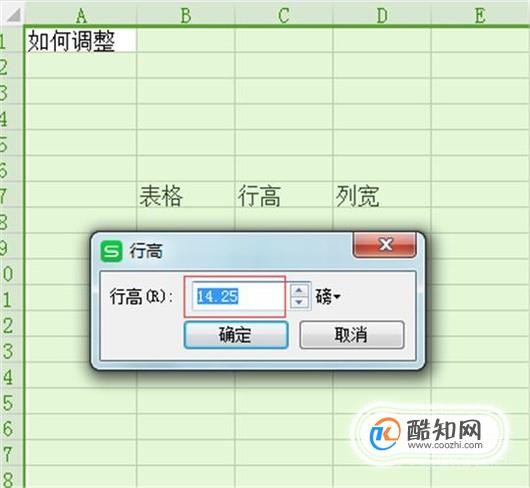Close the 行高 dialog with the red X
The height and width of the screenshot is (488, 530).
click(385, 245)
